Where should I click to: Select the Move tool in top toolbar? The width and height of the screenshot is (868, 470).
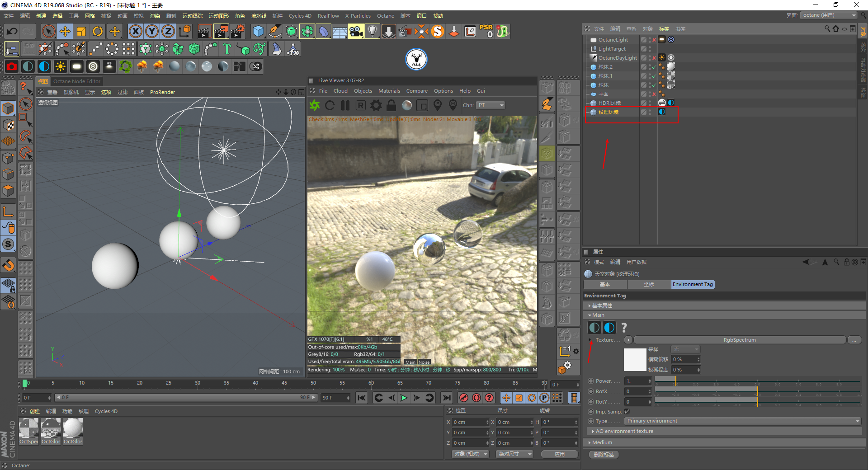[x=65, y=31]
